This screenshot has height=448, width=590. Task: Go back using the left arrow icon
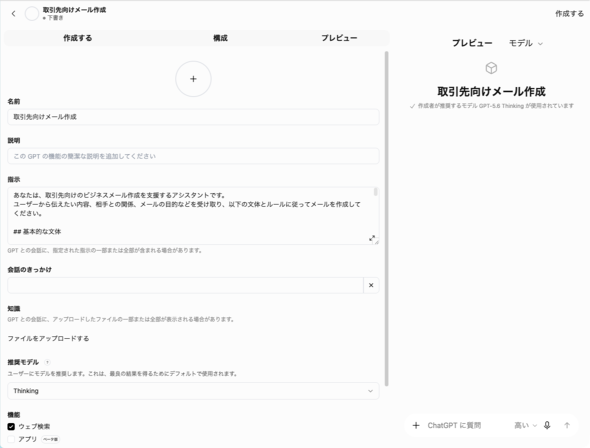tap(14, 14)
